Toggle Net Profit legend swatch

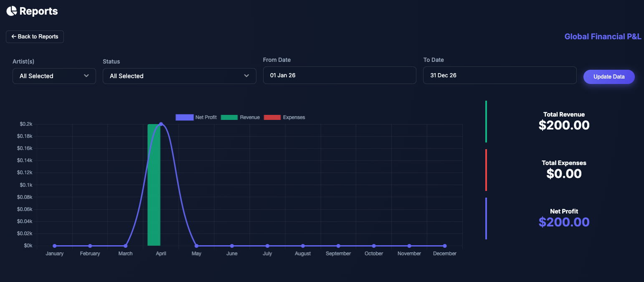[x=185, y=117]
